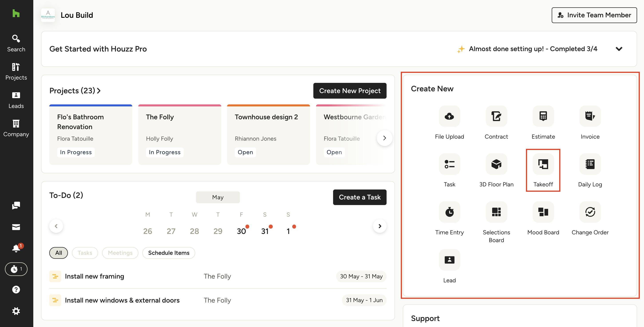This screenshot has height=327, width=644.
Task: Click the 31 May - 1 Jun date
Action: pyautogui.click(x=364, y=300)
